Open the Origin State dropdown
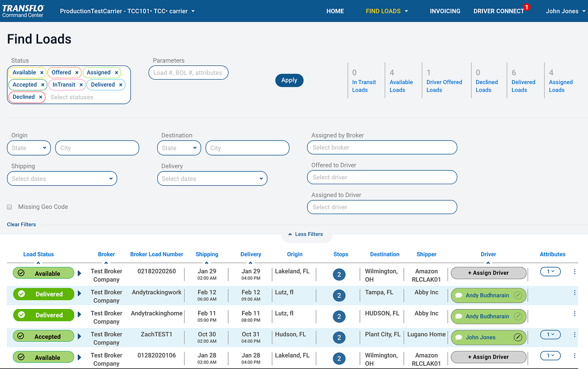Screen dimensions: 588x369 (x=30, y=148)
